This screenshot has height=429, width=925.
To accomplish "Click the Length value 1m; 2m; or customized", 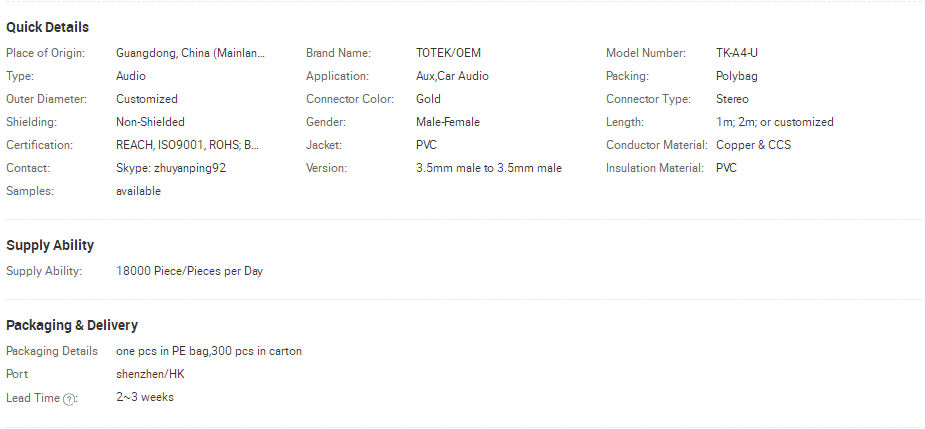I will coord(775,122).
